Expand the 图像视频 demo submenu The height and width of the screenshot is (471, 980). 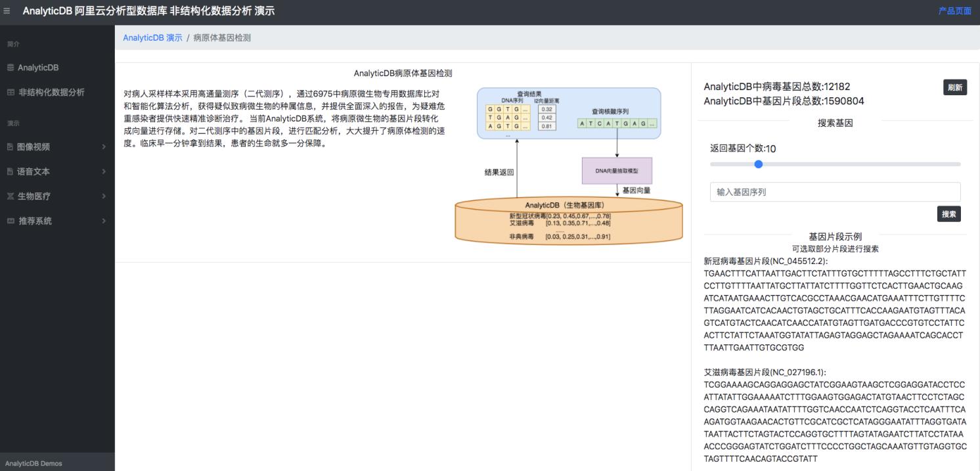coord(103,146)
